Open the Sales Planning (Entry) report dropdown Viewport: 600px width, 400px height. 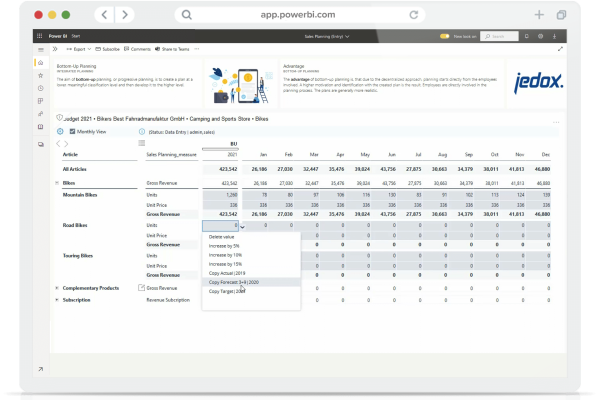pos(327,36)
